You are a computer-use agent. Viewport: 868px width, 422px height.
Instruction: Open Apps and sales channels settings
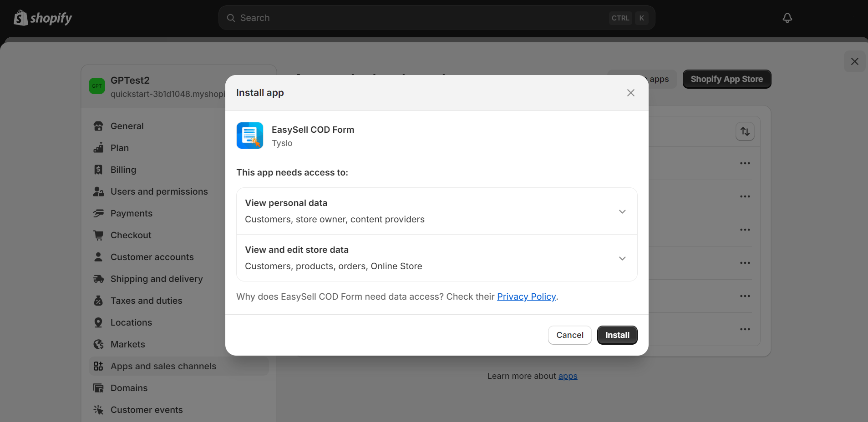(x=163, y=366)
